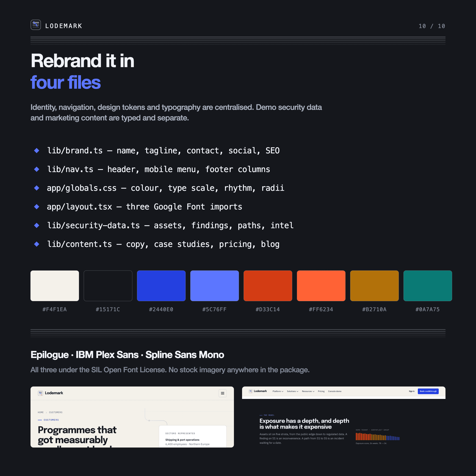Click the Book a walkthrough button

(428, 391)
